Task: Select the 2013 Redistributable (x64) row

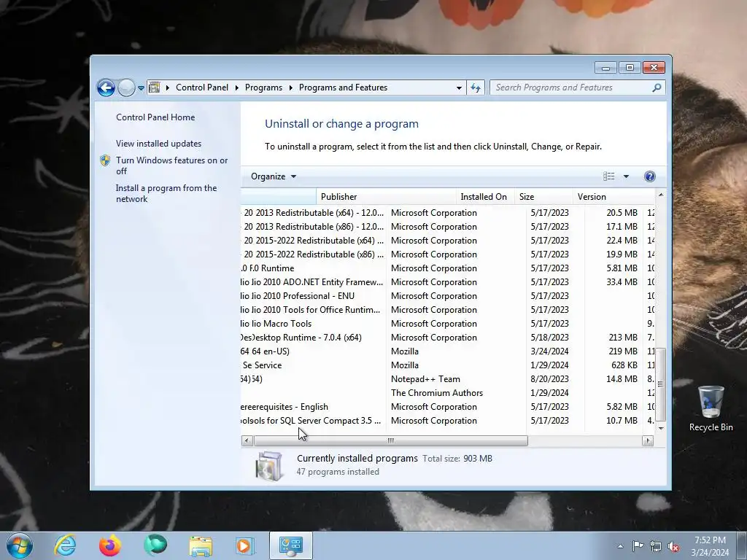Action: (x=448, y=213)
